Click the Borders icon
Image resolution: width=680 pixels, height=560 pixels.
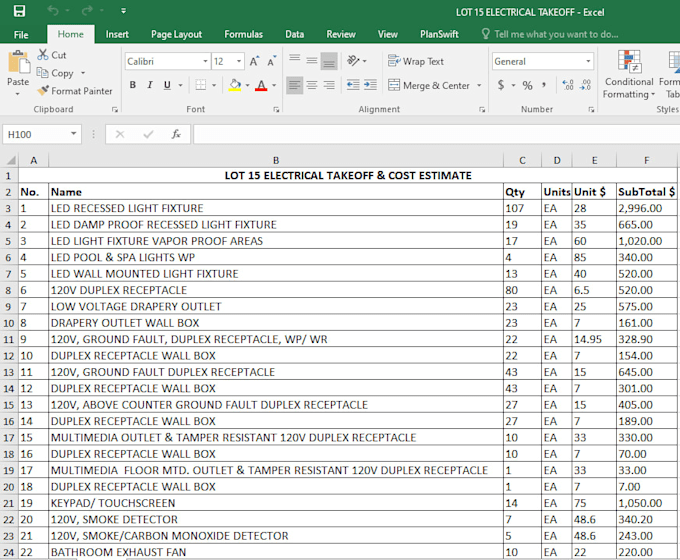[201, 85]
